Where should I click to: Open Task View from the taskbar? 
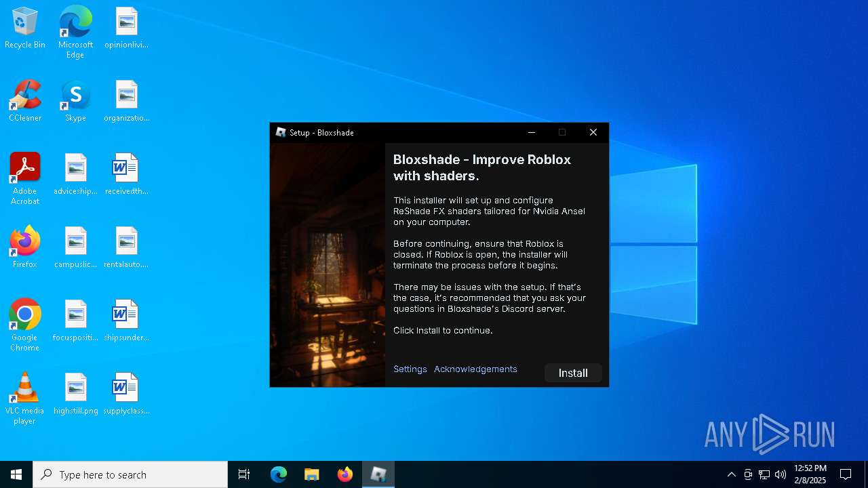click(244, 474)
